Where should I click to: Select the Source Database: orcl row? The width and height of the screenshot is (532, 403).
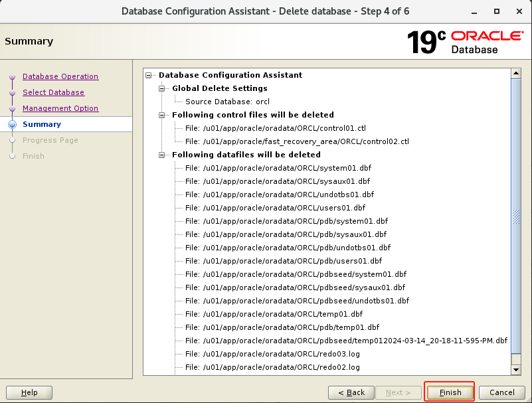227,102
